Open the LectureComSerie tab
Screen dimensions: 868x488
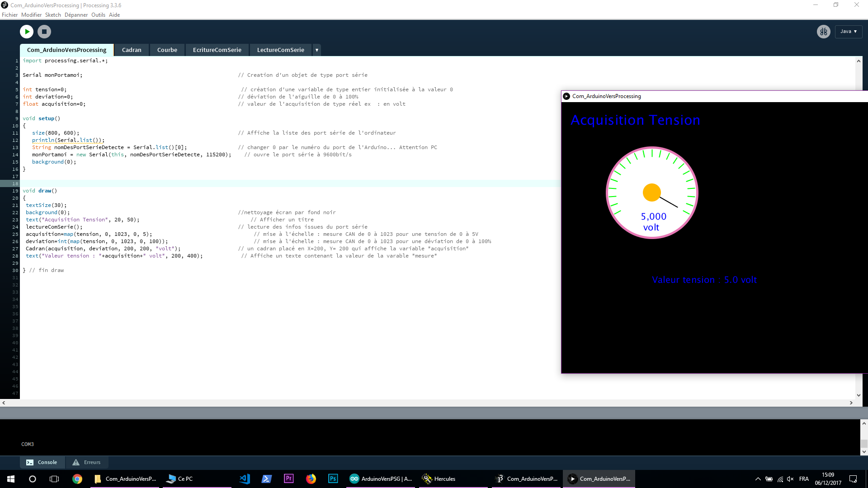pos(280,50)
